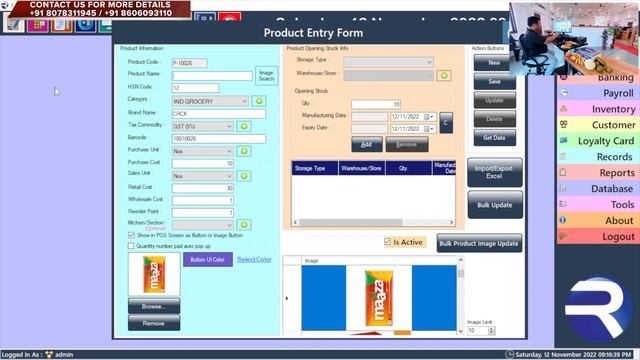
Task: Click the Bulk Update button
Action: [x=494, y=204]
